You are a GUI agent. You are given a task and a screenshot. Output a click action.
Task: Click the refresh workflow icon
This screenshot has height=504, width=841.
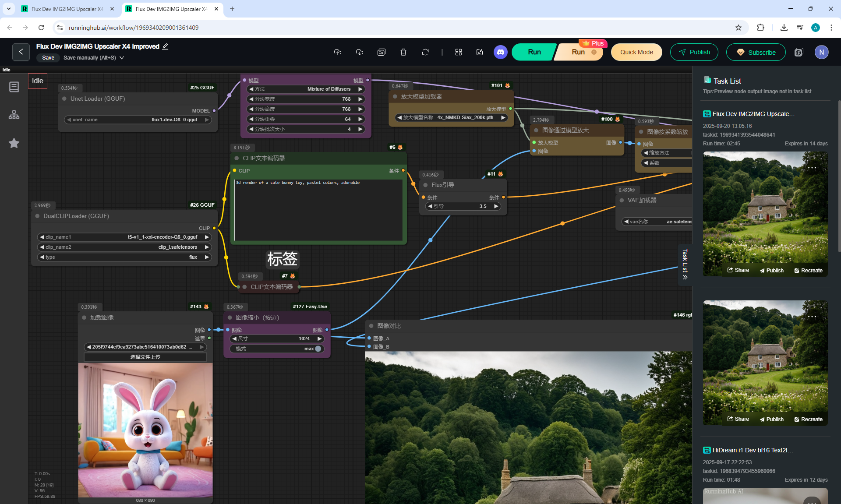pyautogui.click(x=425, y=52)
